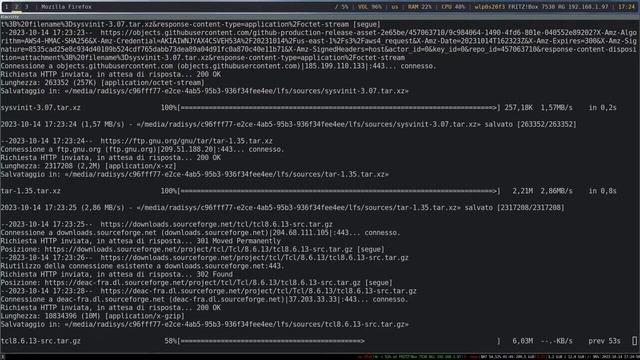Click the CPU 40% status entry
This screenshot has height=360, width=640.
tap(453, 7)
